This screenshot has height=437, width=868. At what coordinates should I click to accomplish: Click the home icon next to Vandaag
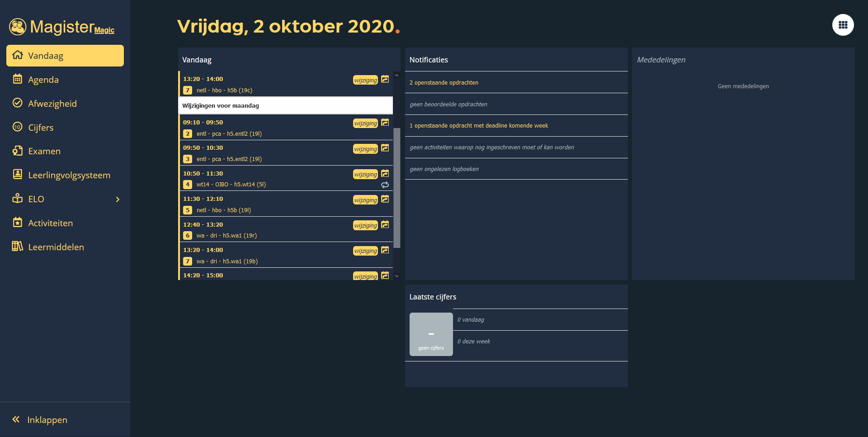click(x=18, y=55)
